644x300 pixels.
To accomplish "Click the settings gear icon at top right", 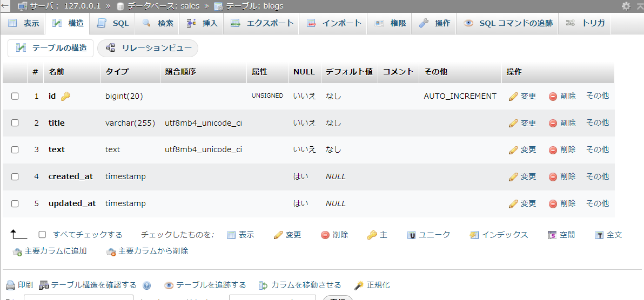I will point(626,6).
